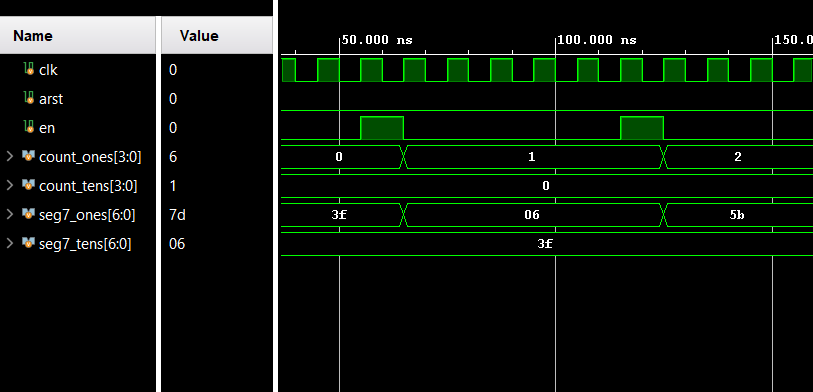
Task: Click the arst signal icon
Action: point(29,98)
